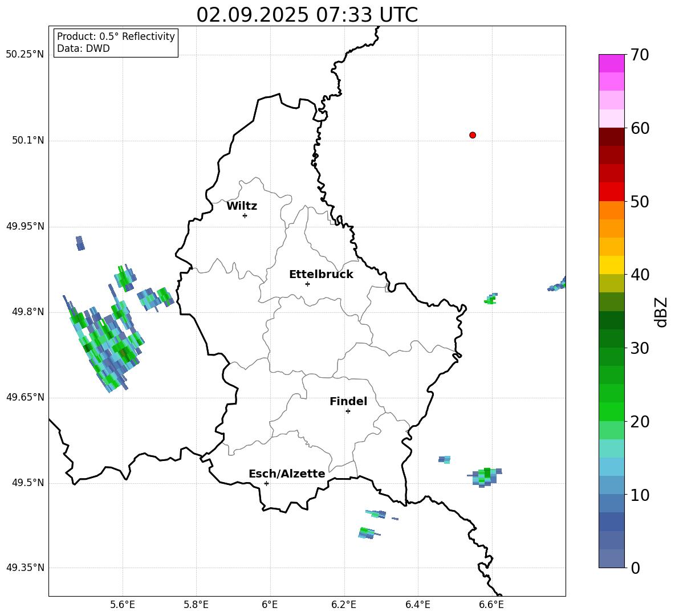
Task: Click the 50.25°N latitude label
Action: click(25, 55)
